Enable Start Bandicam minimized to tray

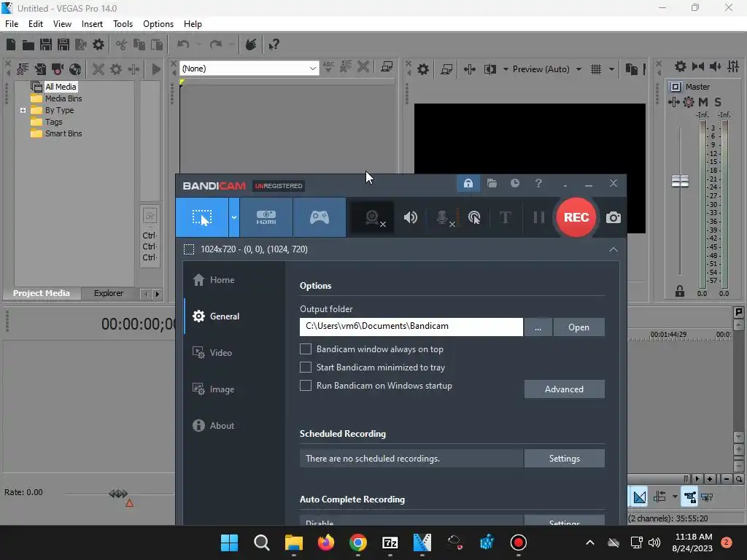point(306,367)
